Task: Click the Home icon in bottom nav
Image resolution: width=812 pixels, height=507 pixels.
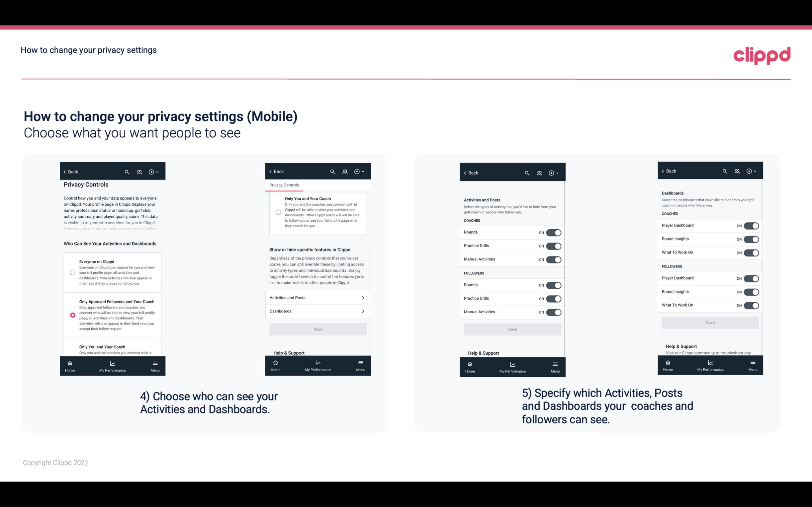Action: pos(69,363)
